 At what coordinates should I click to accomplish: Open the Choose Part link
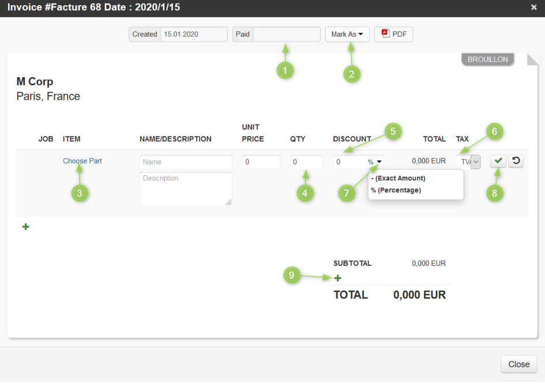point(82,161)
